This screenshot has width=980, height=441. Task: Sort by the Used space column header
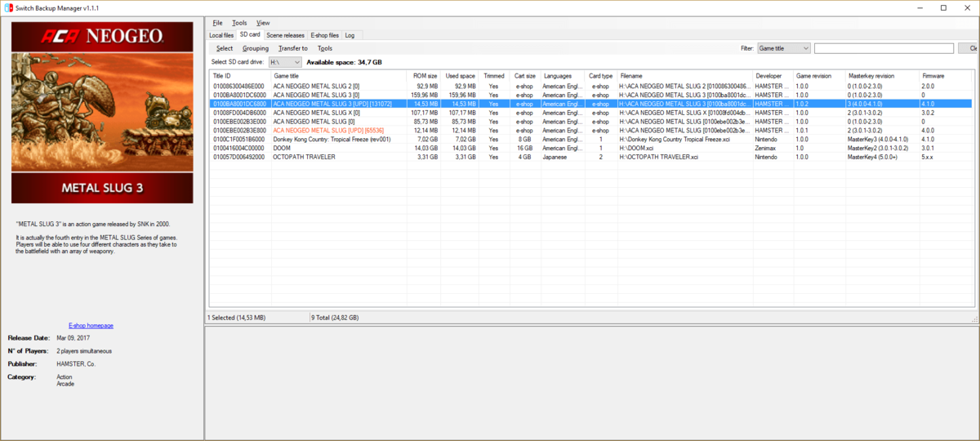460,75
